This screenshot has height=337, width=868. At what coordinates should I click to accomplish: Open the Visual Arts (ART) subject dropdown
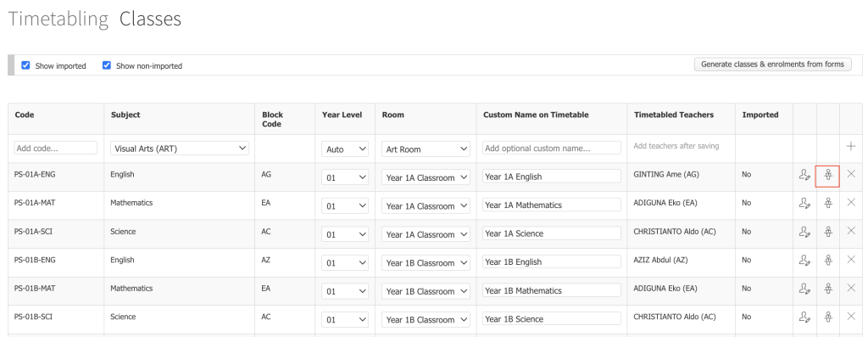(x=180, y=148)
